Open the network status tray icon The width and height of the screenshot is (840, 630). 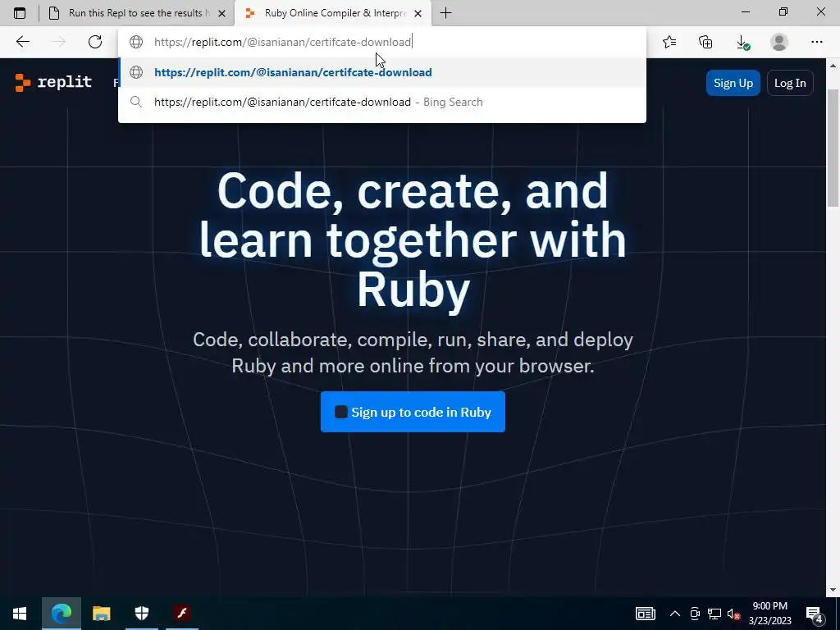click(x=714, y=614)
